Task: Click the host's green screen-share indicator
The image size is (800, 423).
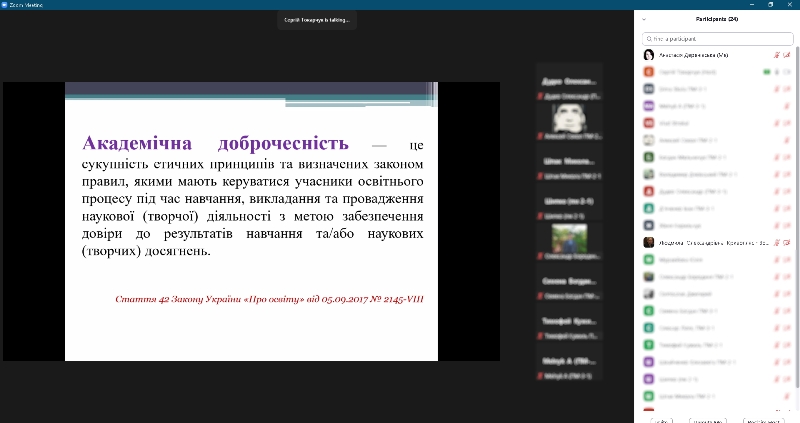Action: click(766, 72)
